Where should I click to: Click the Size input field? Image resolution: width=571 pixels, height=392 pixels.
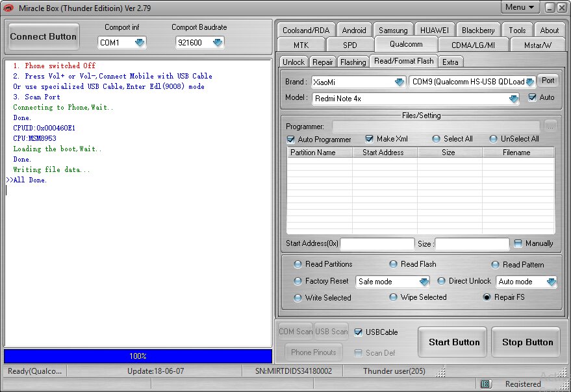click(472, 243)
